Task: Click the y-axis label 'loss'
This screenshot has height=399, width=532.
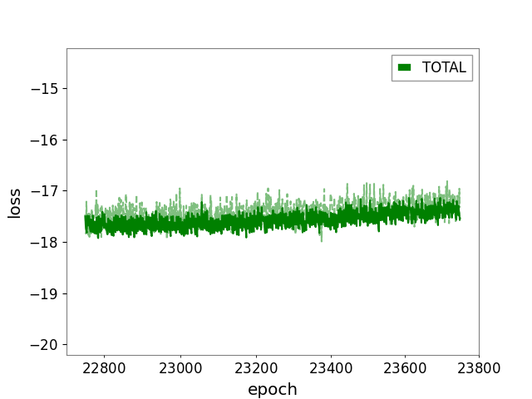Action: [x=14, y=203]
